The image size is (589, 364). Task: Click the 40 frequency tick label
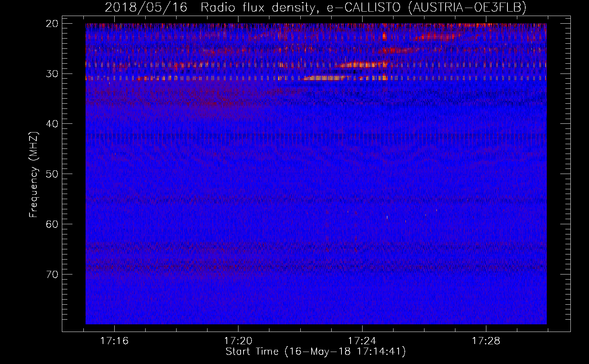[52, 124]
